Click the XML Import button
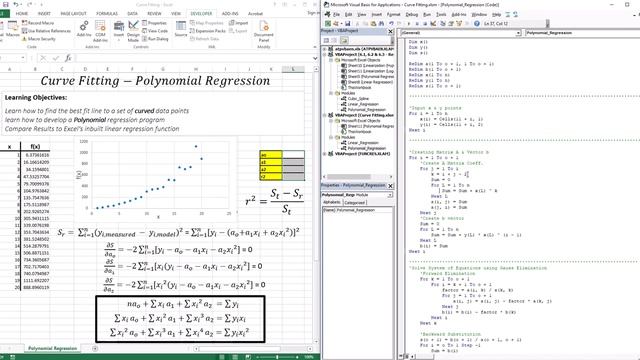640x360 pixels. (x=238, y=23)
